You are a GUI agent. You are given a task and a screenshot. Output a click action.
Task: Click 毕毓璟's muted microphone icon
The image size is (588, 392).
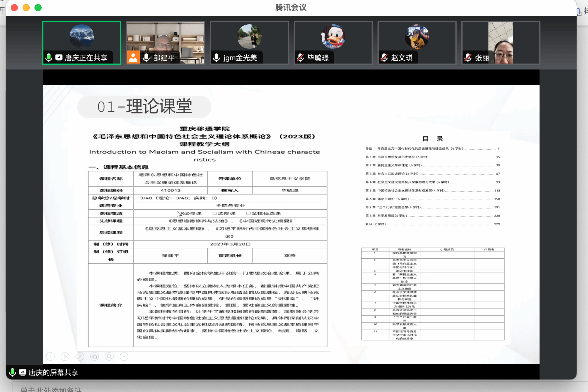pos(301,58)
